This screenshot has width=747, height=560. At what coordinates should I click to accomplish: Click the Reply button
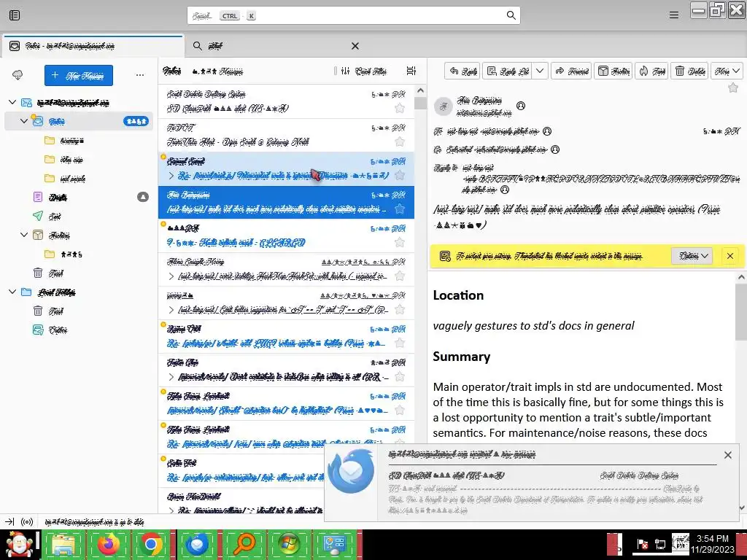[x=463, y=71]
